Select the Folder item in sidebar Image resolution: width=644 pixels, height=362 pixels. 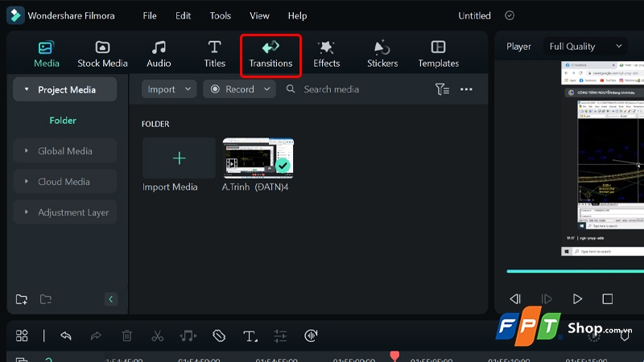click(x=63, y=121)
